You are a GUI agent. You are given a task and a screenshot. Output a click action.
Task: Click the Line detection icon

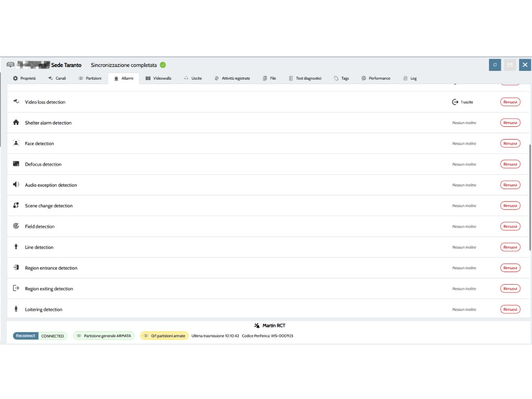tap(16, 246)
